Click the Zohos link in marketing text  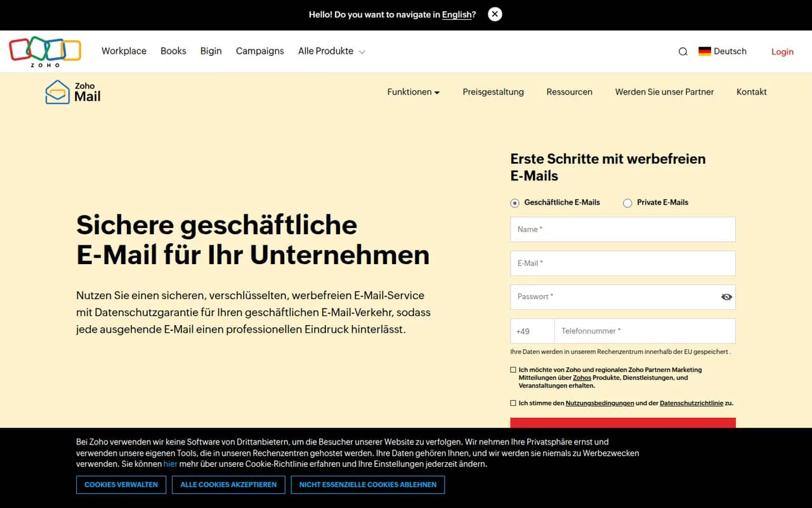click(x=582, y=378)
